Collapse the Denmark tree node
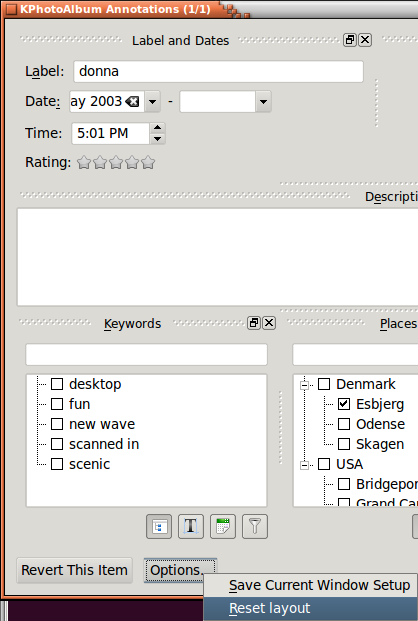Image resolution: width=418 pixels, height=621 pixels. click(x=304, y=385)
